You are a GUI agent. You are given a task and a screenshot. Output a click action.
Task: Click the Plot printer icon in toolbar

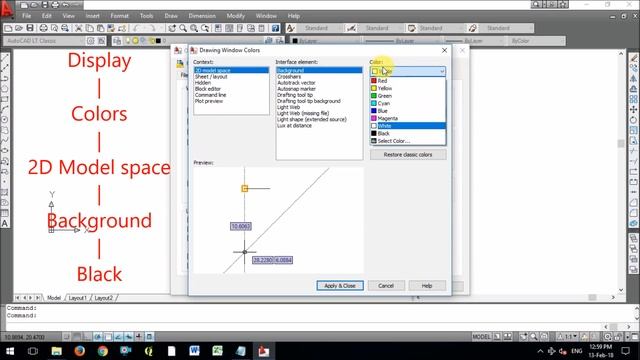pos(43,28)
